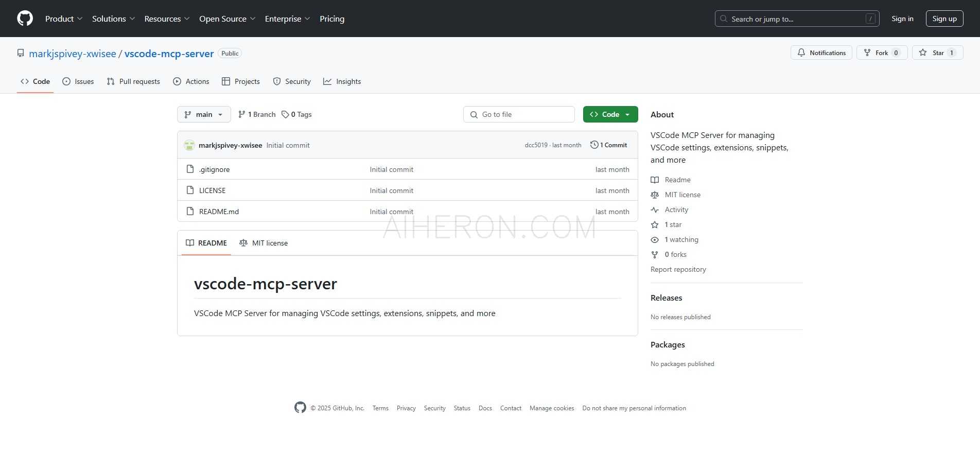Screen dimensions: 980x453
Task: Open the .gitignore file
Action: (x=215, y=169)
